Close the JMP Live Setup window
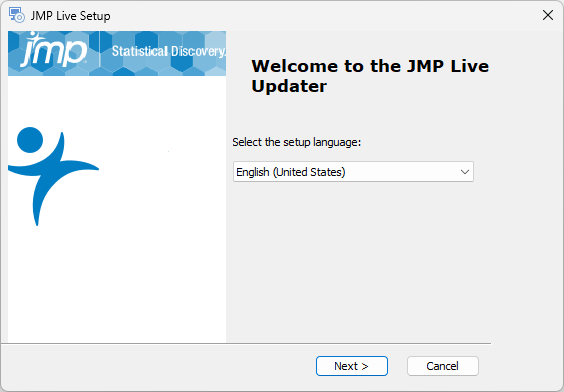Image resolution: width=564 pixels, height=392 pixels. [548, 15]
